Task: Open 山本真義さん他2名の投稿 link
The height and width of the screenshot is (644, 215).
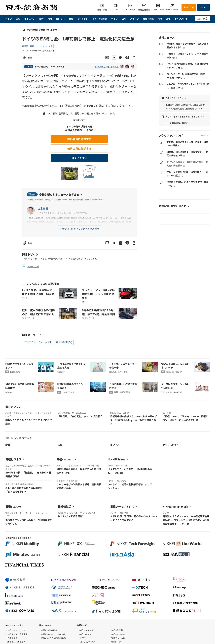Action: coord(107,67)
